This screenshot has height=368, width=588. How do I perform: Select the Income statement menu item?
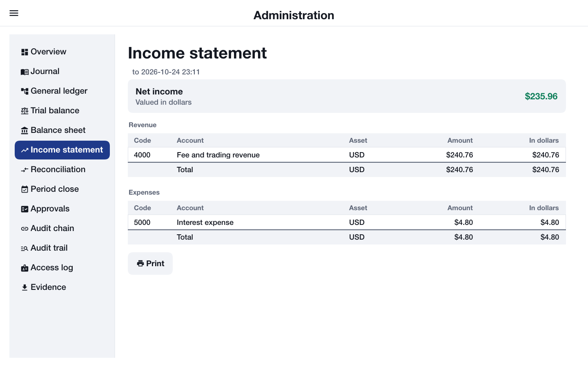click(62, 150)
